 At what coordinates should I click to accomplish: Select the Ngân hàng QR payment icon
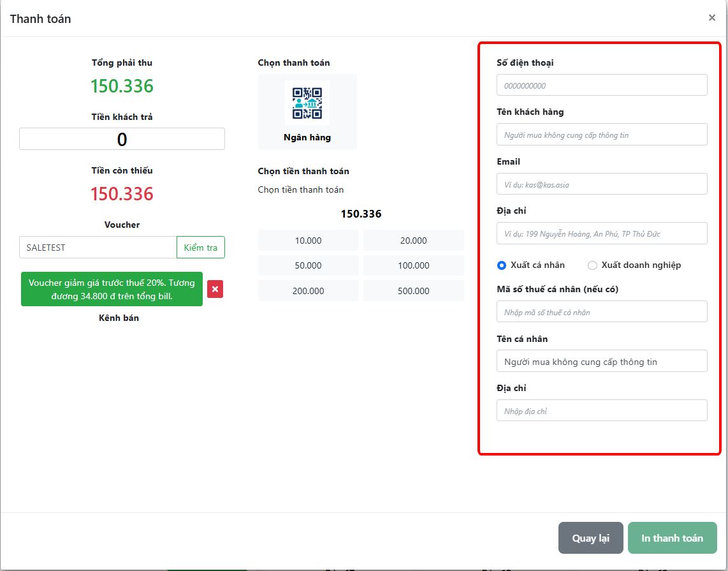pyautogui.click(x=307, y=105)
